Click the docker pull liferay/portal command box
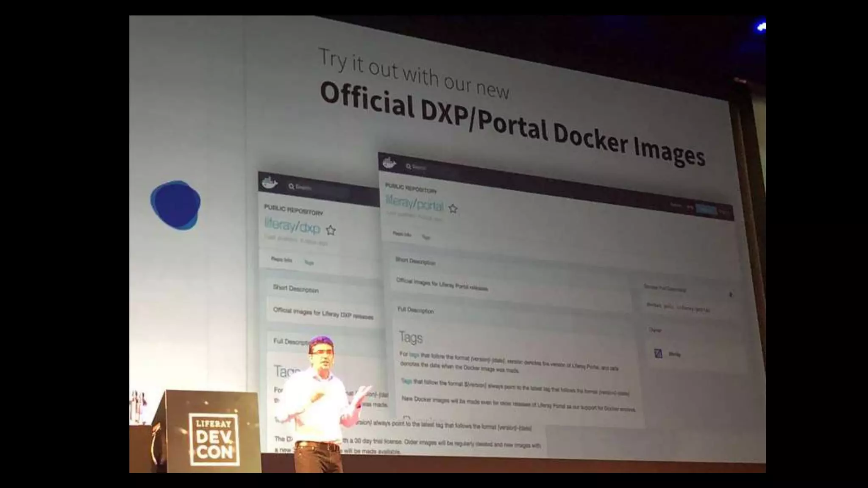The height and width of the screenshot is (488, 868). [678, 307]
